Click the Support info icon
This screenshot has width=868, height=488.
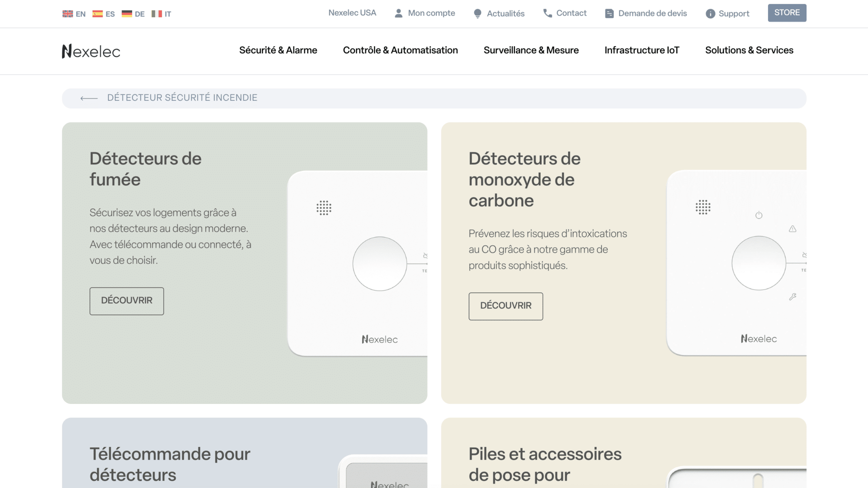(710, 14)
